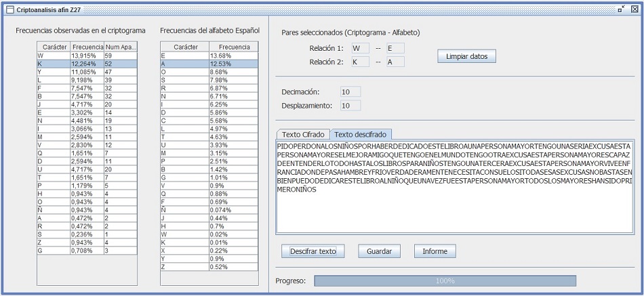This screenshot has width=644, height=296.
Task: Click the progress bar showing 100%
Action: (445, 280)
